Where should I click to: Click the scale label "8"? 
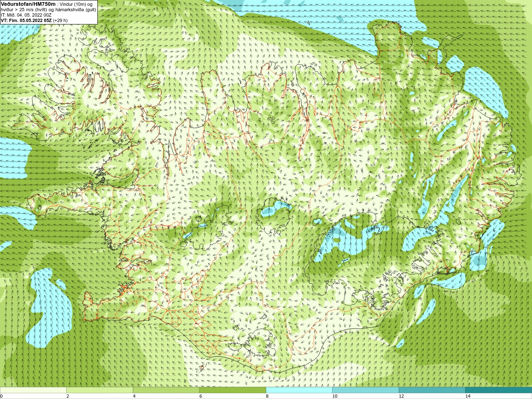pos(267,396)
